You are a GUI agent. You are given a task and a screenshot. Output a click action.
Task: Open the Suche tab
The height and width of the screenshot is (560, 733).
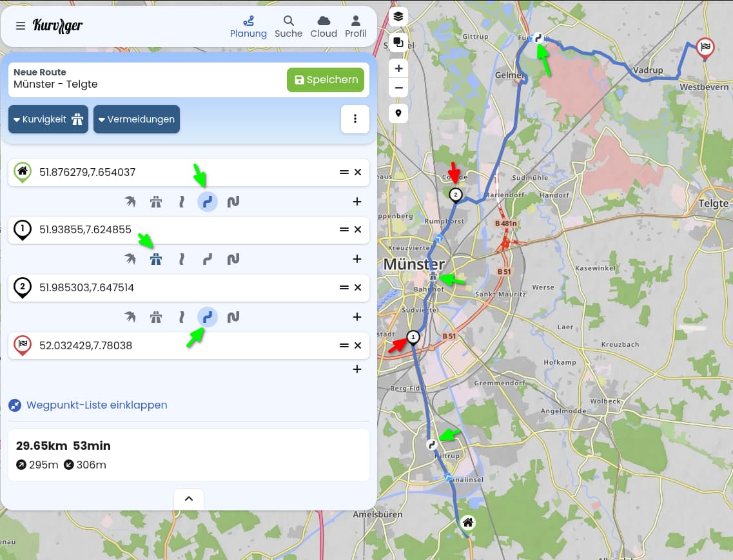288,26
